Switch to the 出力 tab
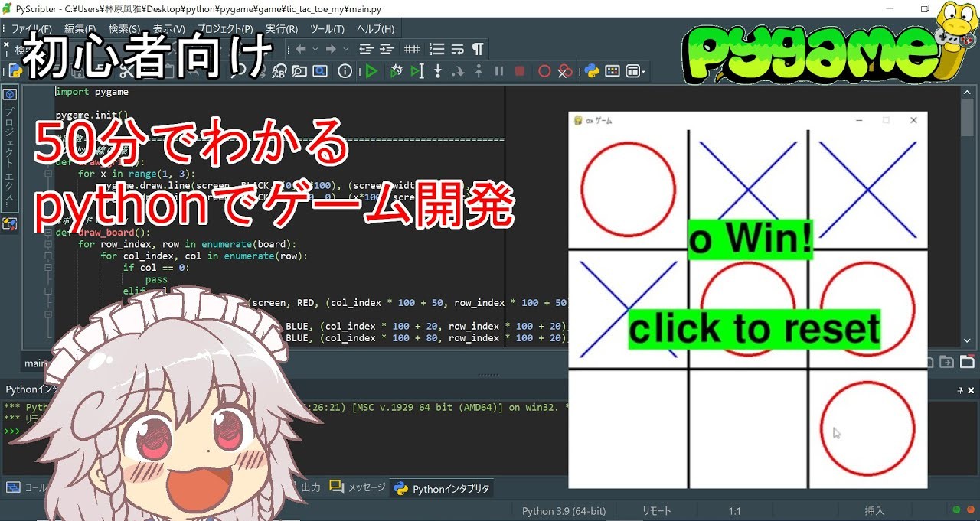The image size is (980, 521). pyautogui.click(x=310, y=487)
